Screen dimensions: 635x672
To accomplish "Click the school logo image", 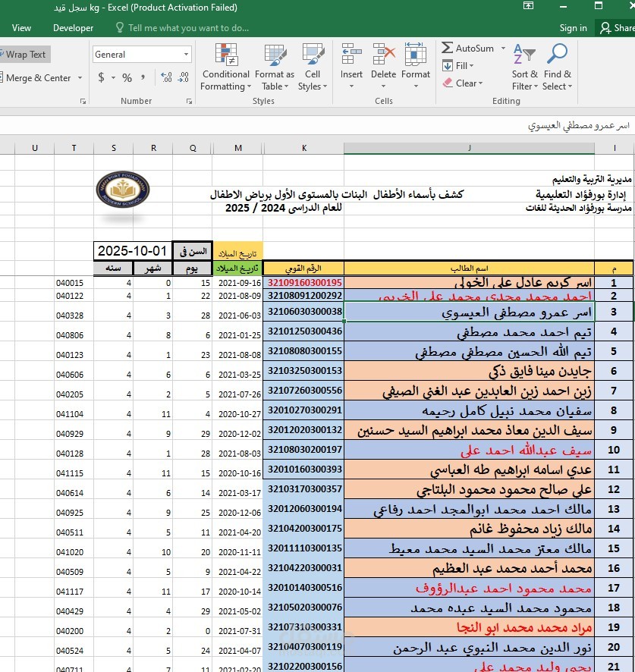I will (123, 190).
